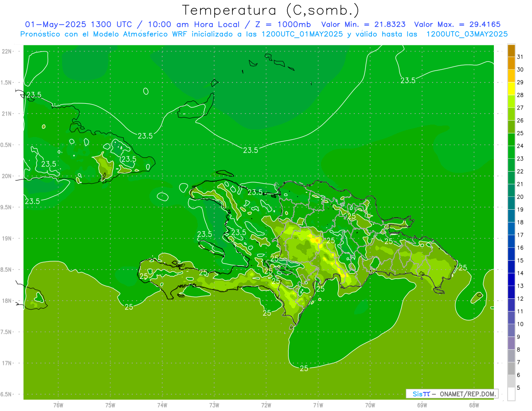Click the '70W' longitude axis label
Screen dimensions: 532x411
point(370,405)
